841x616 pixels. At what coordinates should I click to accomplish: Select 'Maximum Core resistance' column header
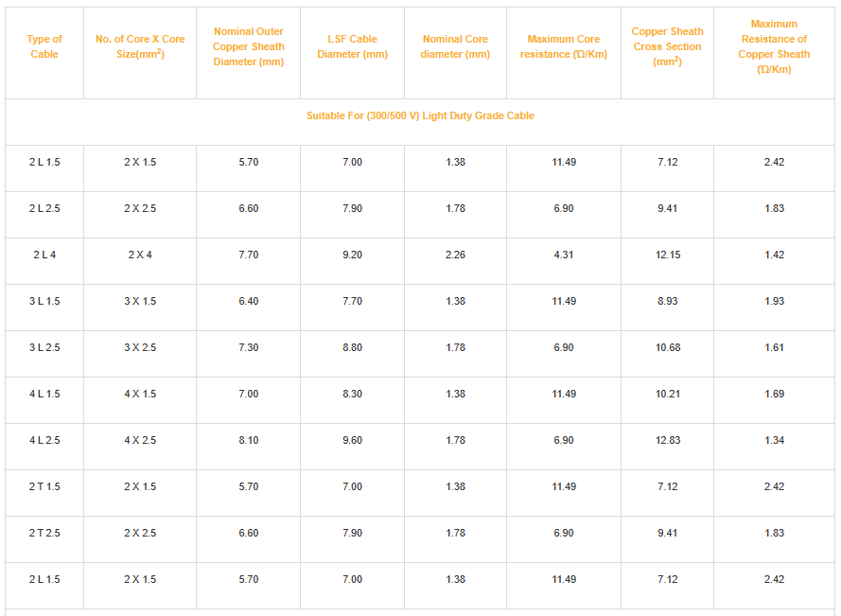coord(564,46)
